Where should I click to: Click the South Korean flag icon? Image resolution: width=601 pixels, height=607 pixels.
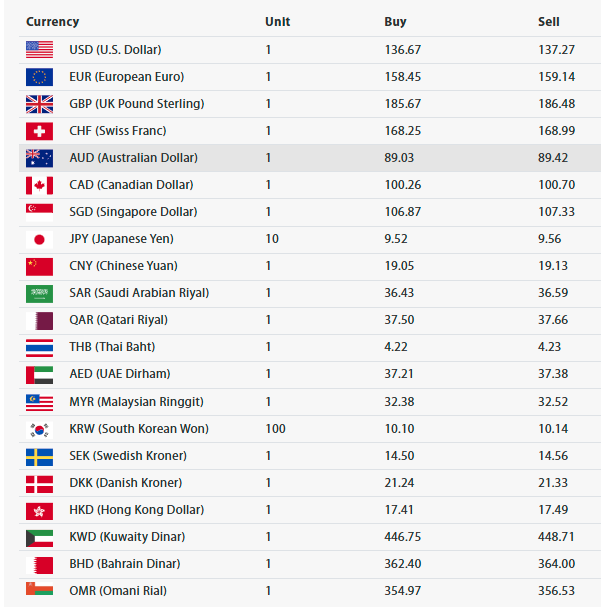39,430
